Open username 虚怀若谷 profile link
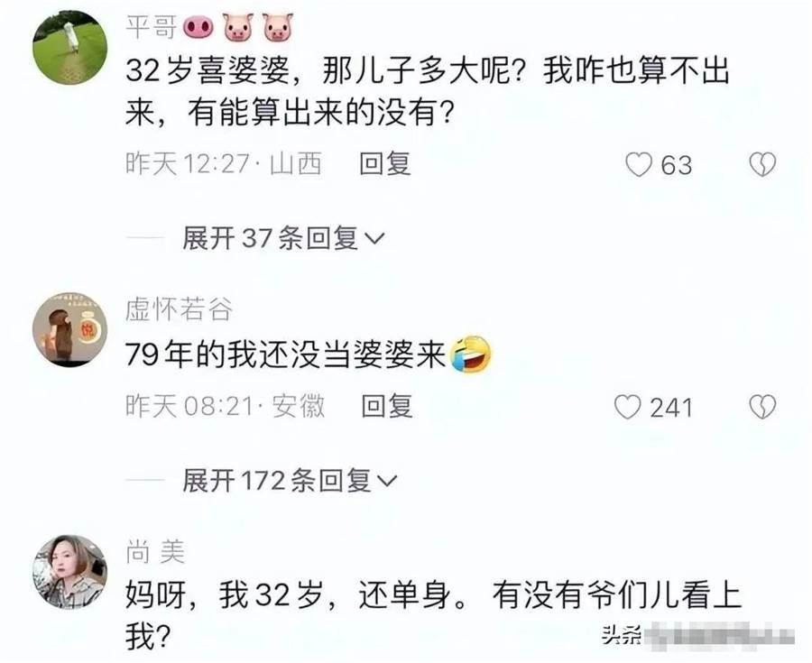 point(179,309)
